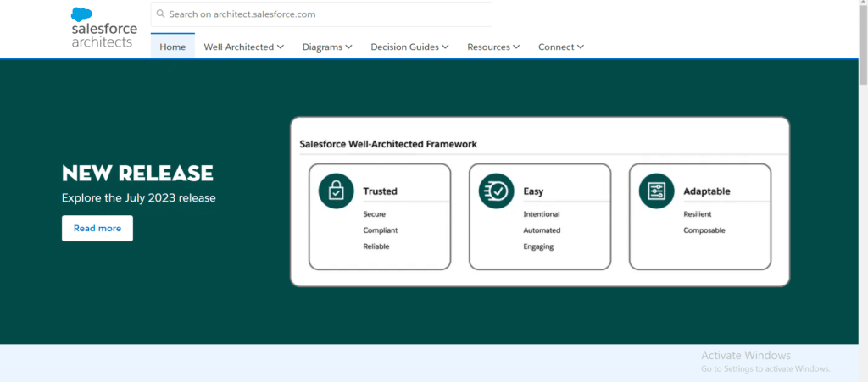Click the Automated text
This screenshot has height=382, width=868.
pos(542,230)
